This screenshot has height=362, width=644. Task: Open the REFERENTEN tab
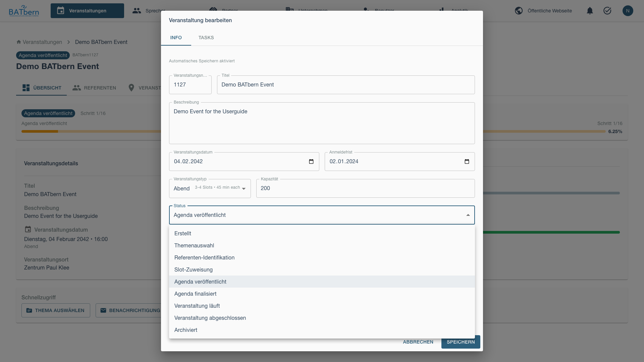[x=94, y=88]
